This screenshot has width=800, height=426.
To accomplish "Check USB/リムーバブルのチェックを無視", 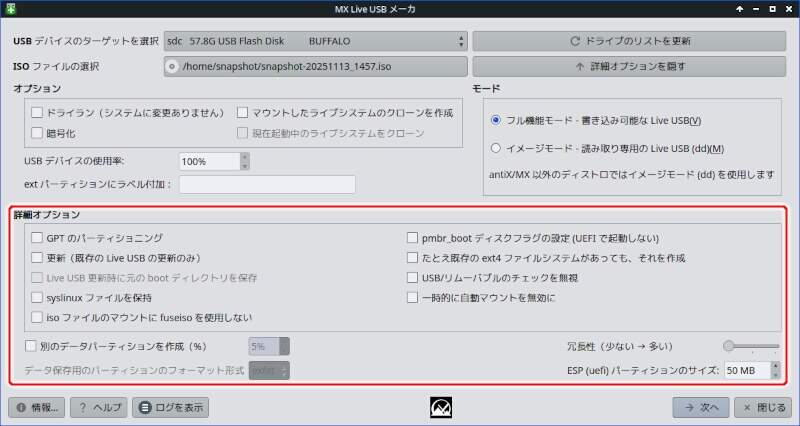I will click(x=412, y=278).
